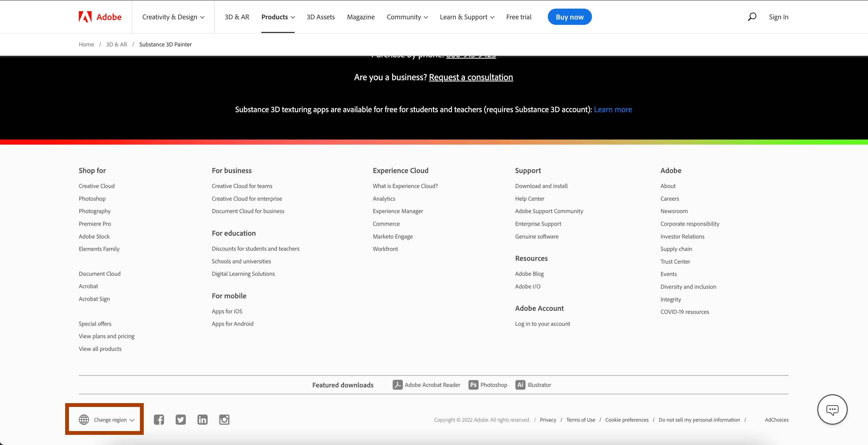The image size is (868, 445).
Task: Open Adobe's Instagram page icon
Action: click(x=224, y=419)
